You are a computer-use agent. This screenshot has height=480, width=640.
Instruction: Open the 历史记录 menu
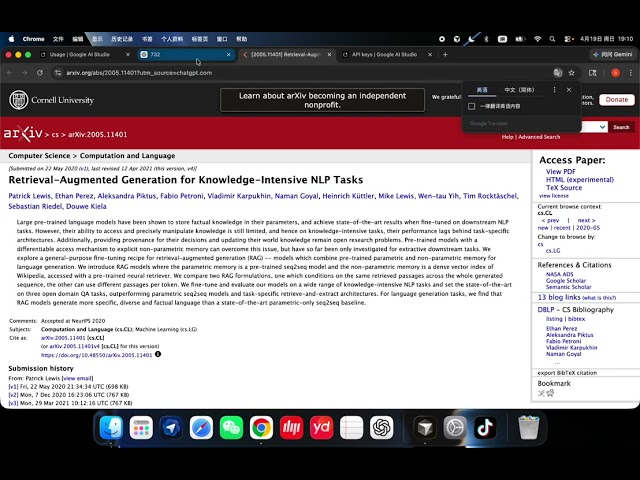pyautogui.click(x=122, y=39)
